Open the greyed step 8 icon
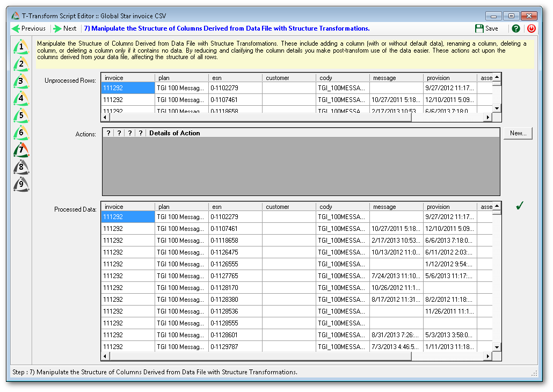Image resolution: width=553 pixels, height=392 pixels. [21, 167]
